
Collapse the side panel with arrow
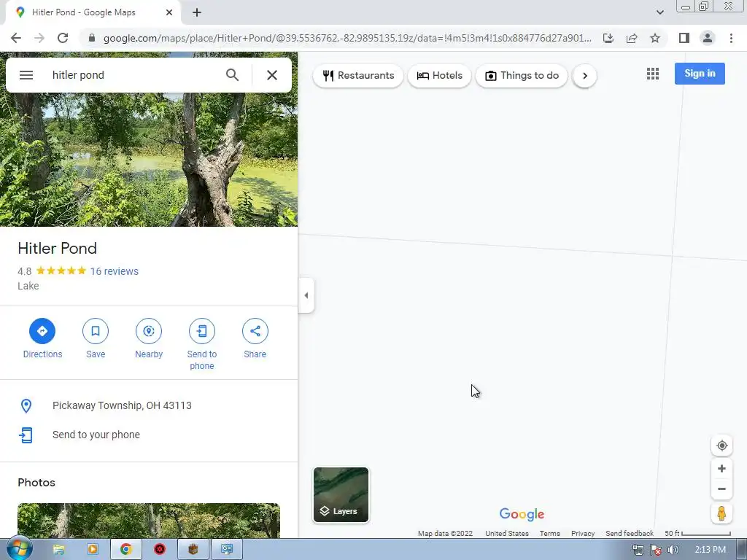point(306,295)
